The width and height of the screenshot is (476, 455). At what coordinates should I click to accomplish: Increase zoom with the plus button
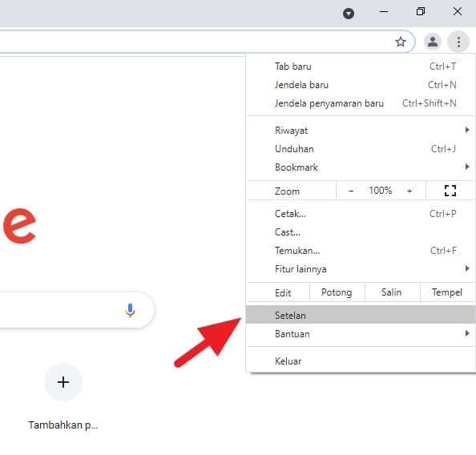409,191
